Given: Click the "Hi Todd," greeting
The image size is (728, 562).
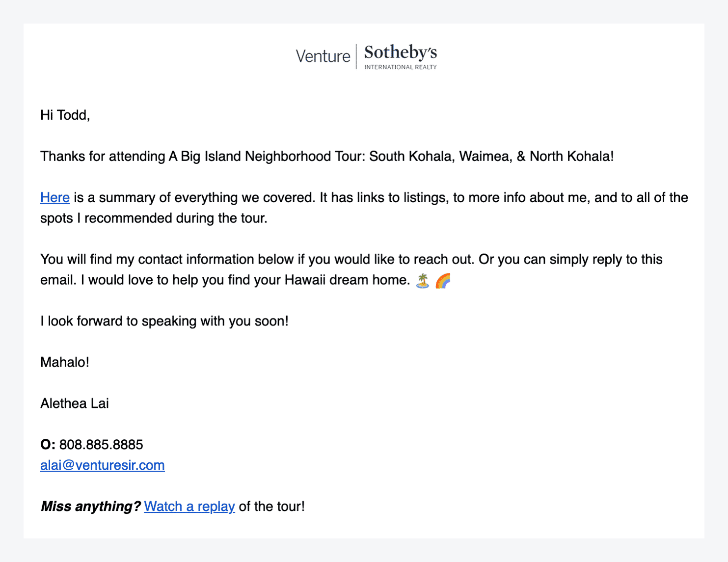Looking at the screenshot, I should 65,115.
